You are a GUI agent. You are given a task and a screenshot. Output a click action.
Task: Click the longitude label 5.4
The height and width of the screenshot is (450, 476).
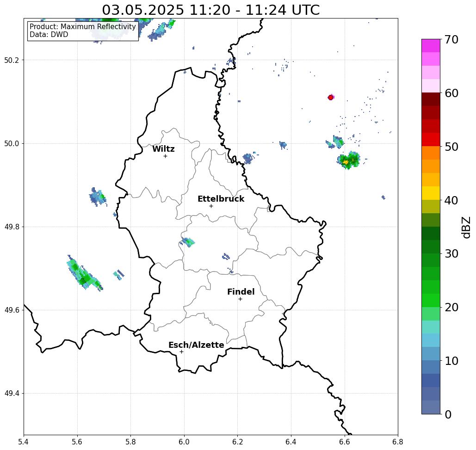coord(24,442)
